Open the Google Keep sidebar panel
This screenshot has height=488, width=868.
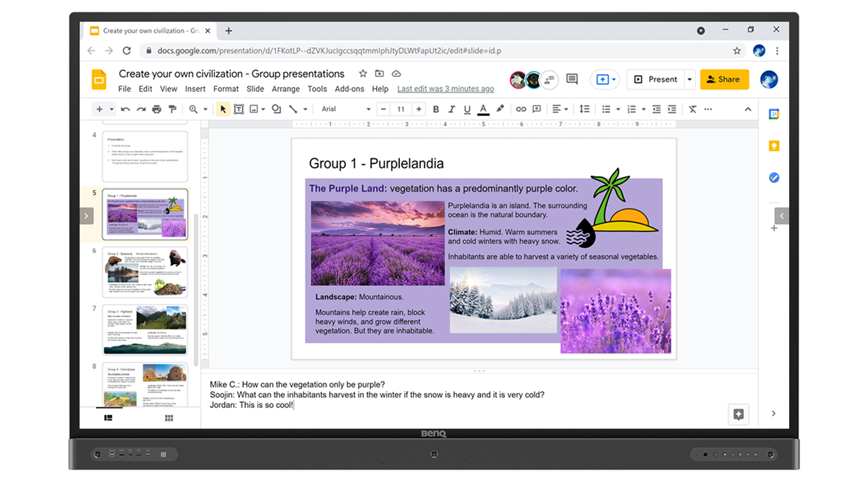(774, 145)
